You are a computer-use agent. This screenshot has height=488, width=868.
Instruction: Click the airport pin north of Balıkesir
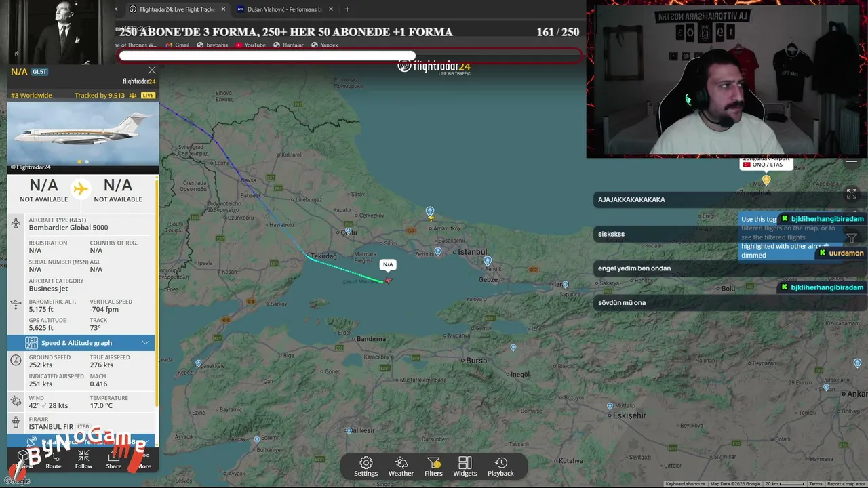point(349,431)
